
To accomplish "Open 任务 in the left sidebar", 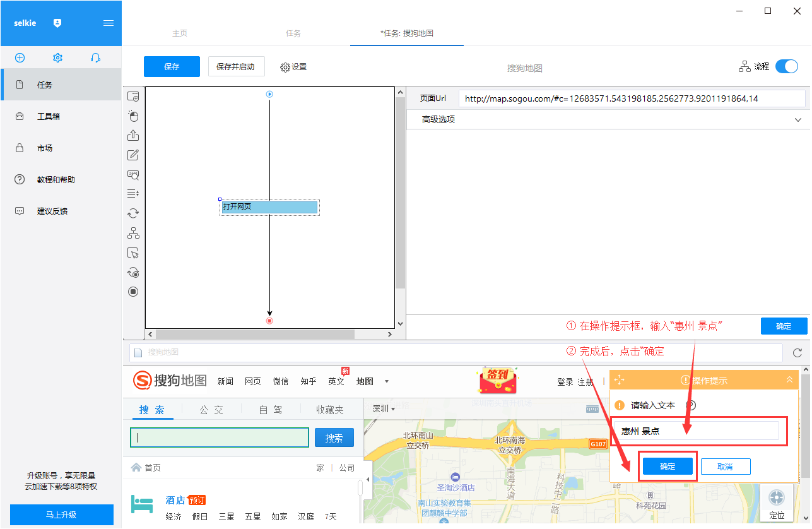I will tap(61, 85).
